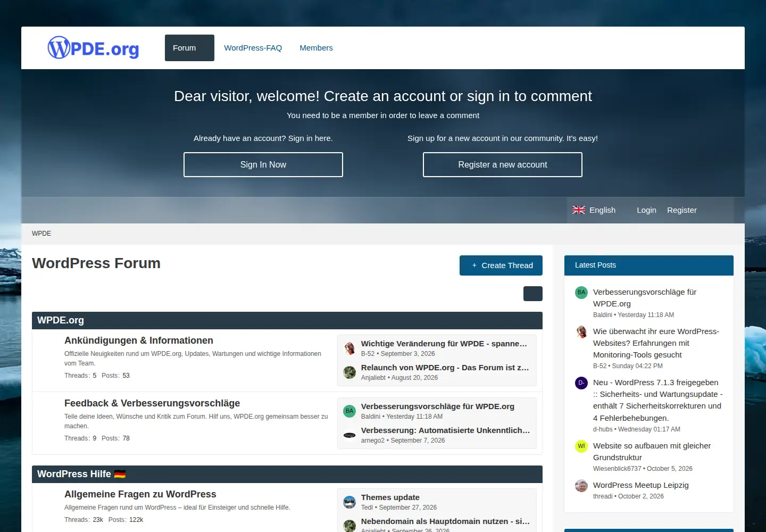Viewport: 766px width, 532px height.
Task: Open B-52's avatar beside the Monitoring-Tools post
Action: 581,332
